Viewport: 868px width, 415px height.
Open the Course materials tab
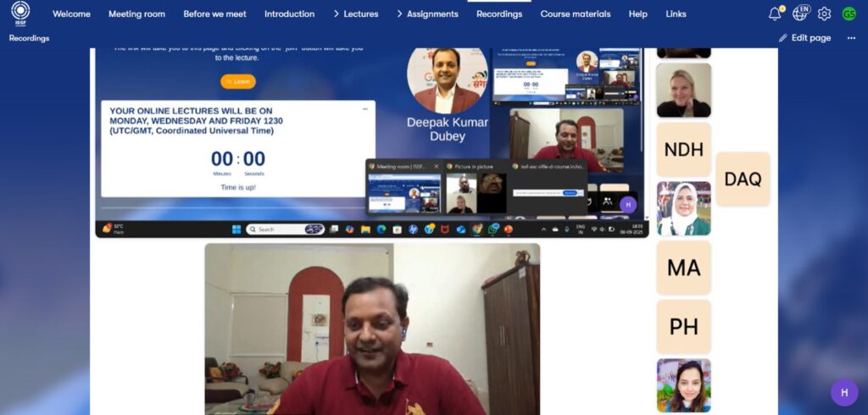point(575,14)
